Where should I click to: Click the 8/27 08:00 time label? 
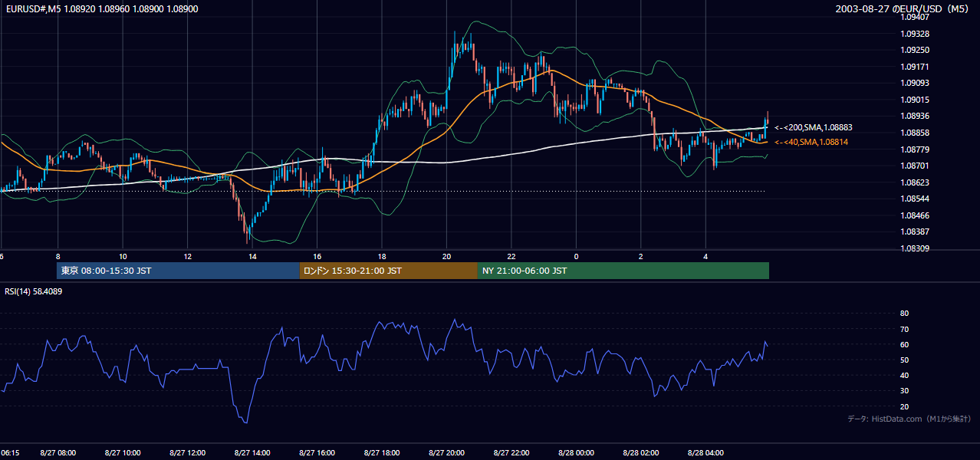pos(58,453)
